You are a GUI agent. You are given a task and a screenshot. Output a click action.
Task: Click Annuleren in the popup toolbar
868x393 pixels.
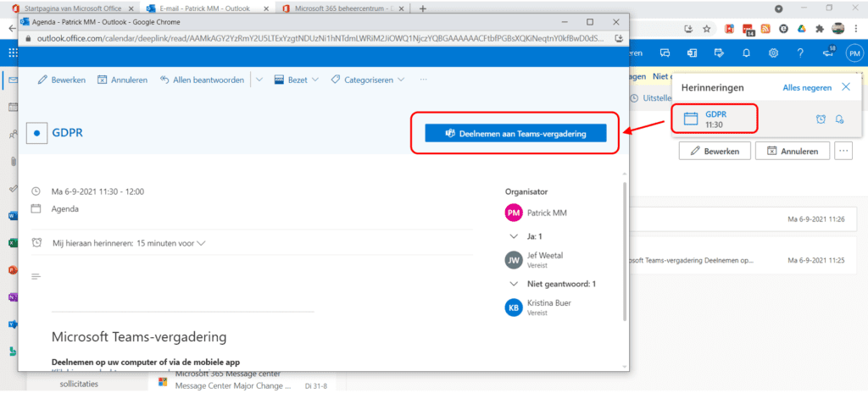[122, 80]
